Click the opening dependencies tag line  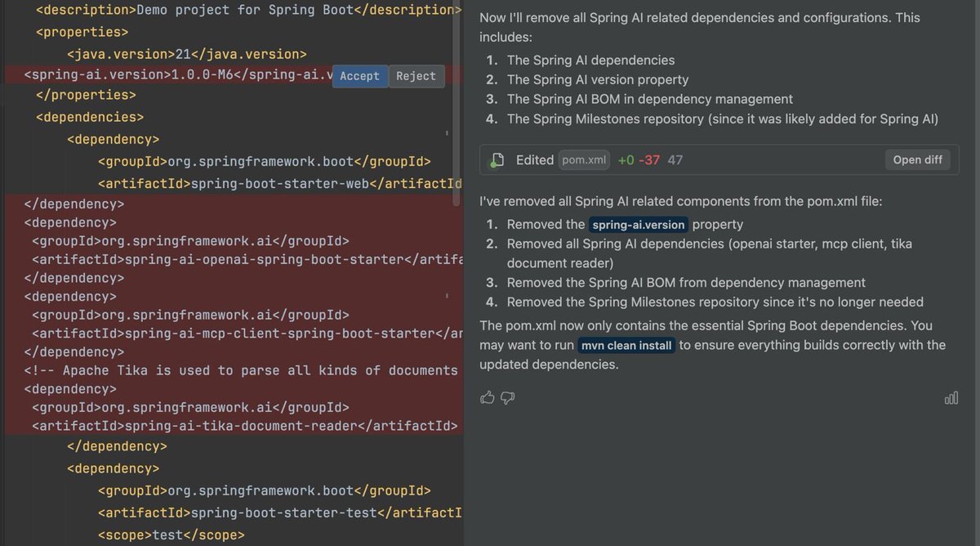pyautogui.click(x=90, y=117)
